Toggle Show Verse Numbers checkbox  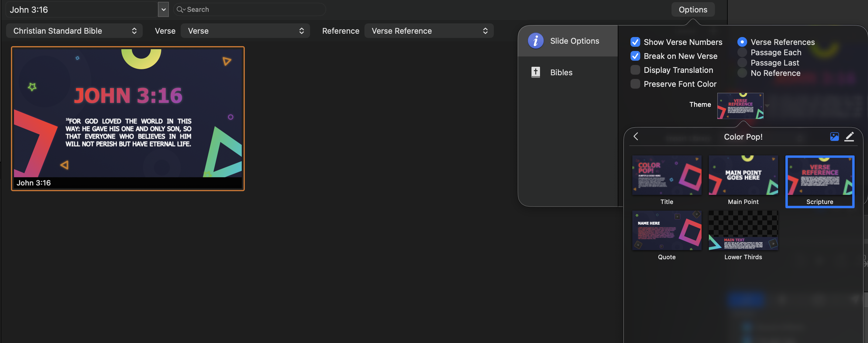pyautogui.click(x=635, y=42)
